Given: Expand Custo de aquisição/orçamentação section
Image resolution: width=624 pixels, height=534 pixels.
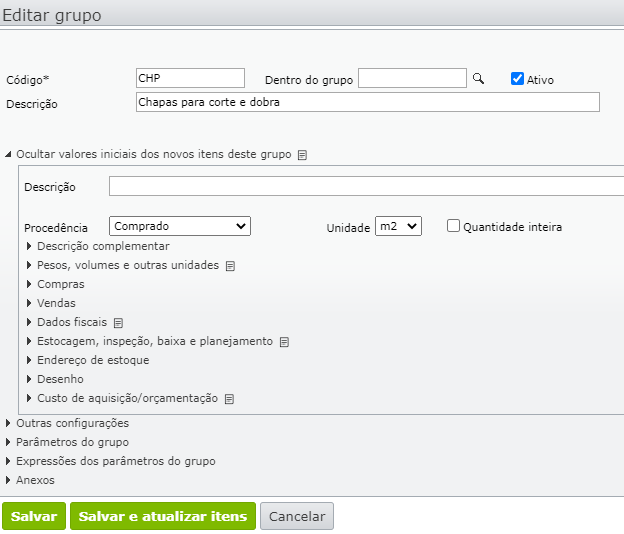Looking at the screenshot, I should click(122, 398).
